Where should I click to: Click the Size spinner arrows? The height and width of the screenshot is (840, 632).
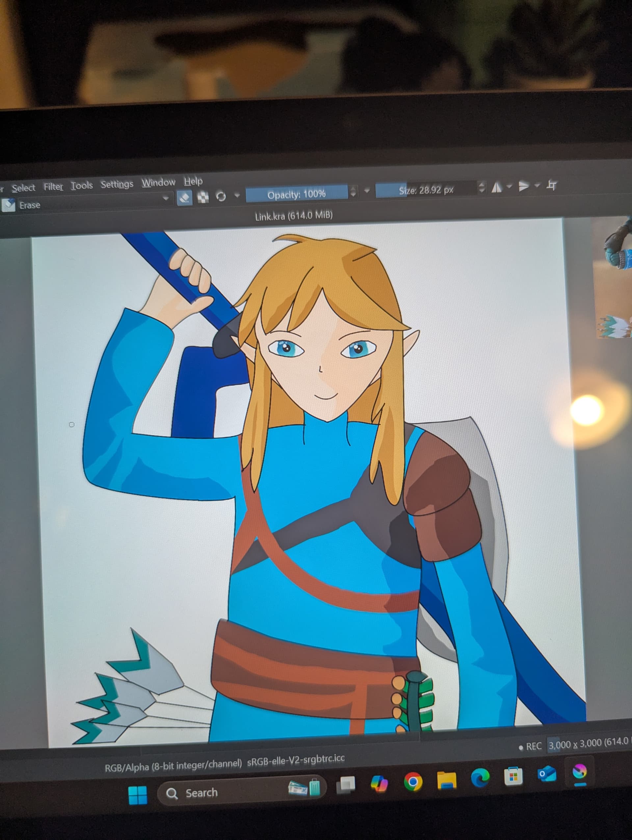pos(481,187)
